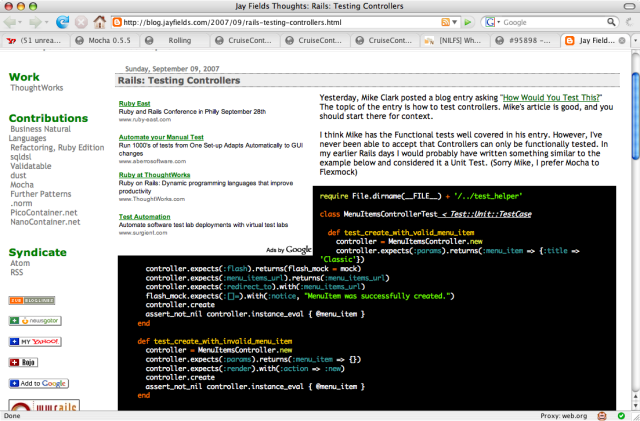The height and width of the screenshot is (421, 640).
Task: Open the ThoughtWorks link under Work
Action: [x=39, y=88]
